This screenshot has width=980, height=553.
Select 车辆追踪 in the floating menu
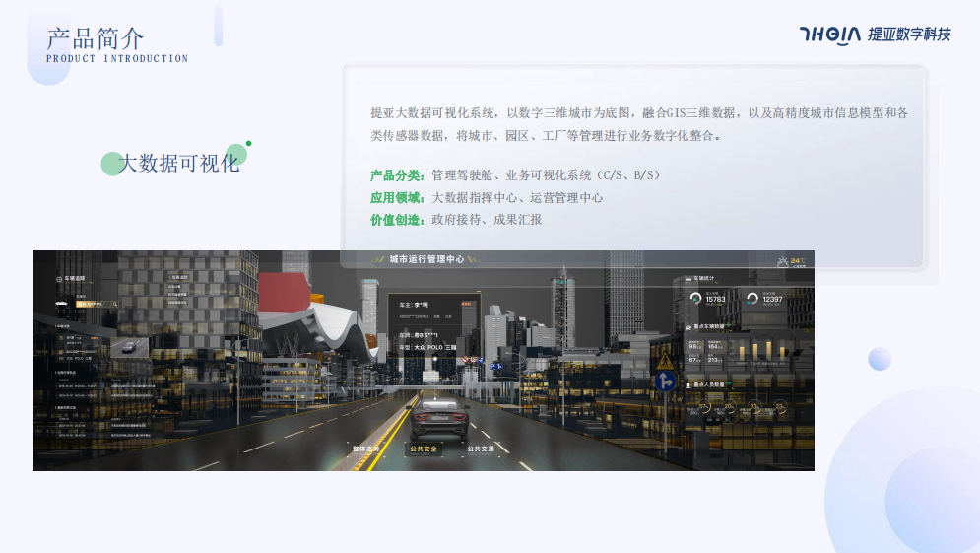coord(178,278)
